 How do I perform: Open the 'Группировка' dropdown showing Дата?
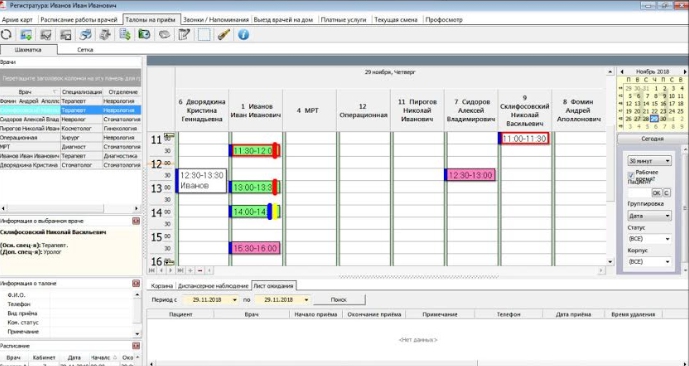click(667, 216)
